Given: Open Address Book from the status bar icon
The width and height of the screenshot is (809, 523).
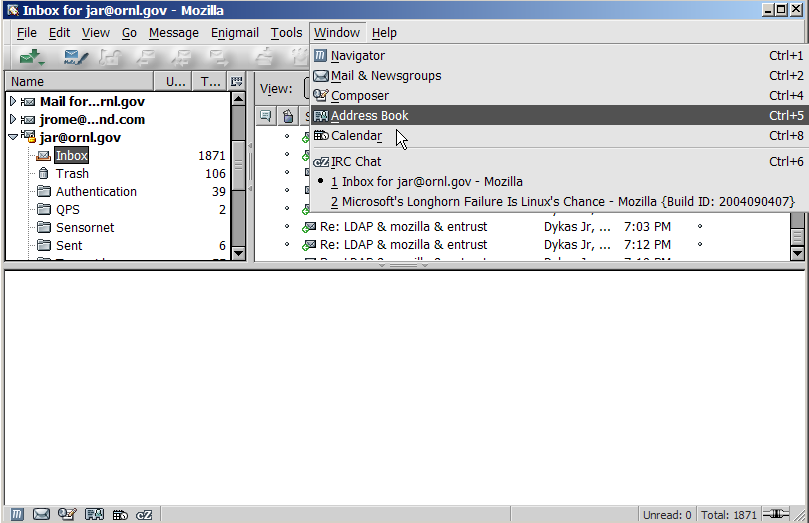Looking at the screenshot, I should point(95,515).
